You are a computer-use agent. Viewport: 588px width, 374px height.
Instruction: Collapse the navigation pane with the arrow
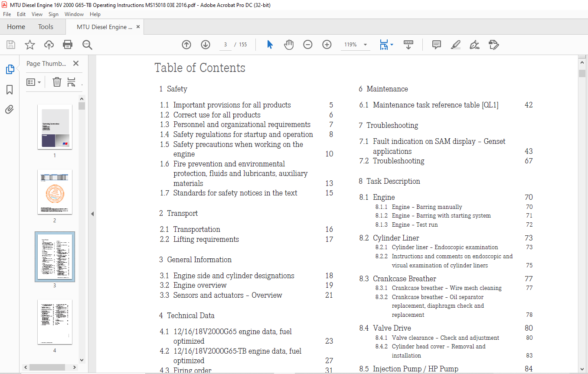[92, 214]
